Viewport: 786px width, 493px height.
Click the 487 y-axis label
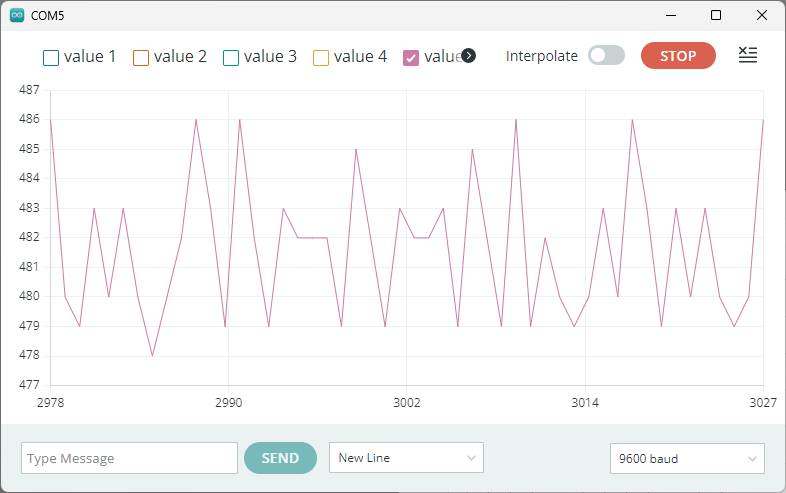pyautogui.click(x=29, y=90)
